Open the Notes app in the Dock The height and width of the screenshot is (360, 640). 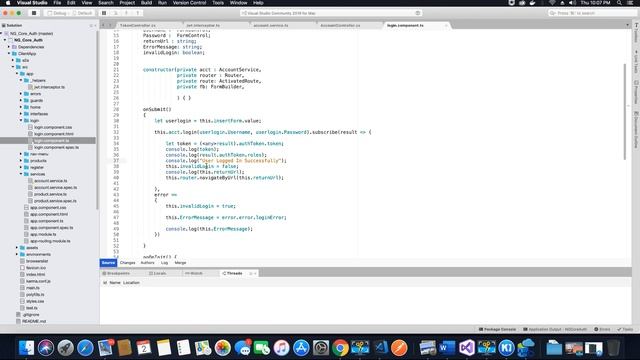164,348
